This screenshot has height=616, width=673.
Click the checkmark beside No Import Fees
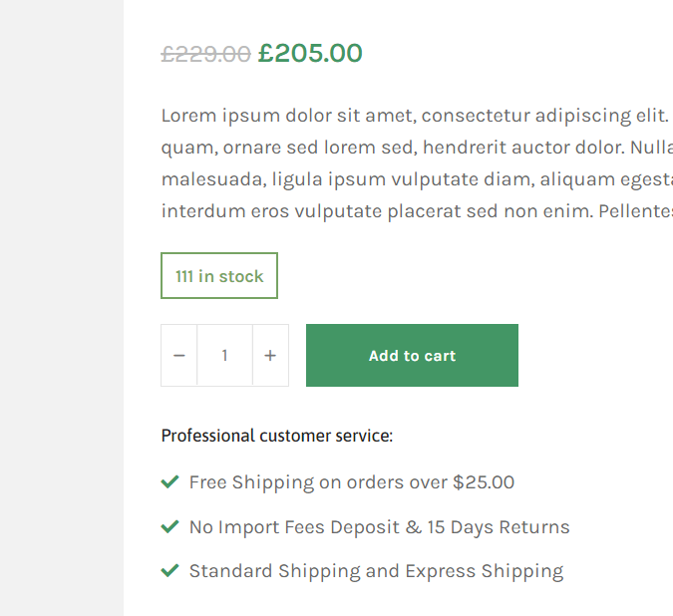coord(169,526)
